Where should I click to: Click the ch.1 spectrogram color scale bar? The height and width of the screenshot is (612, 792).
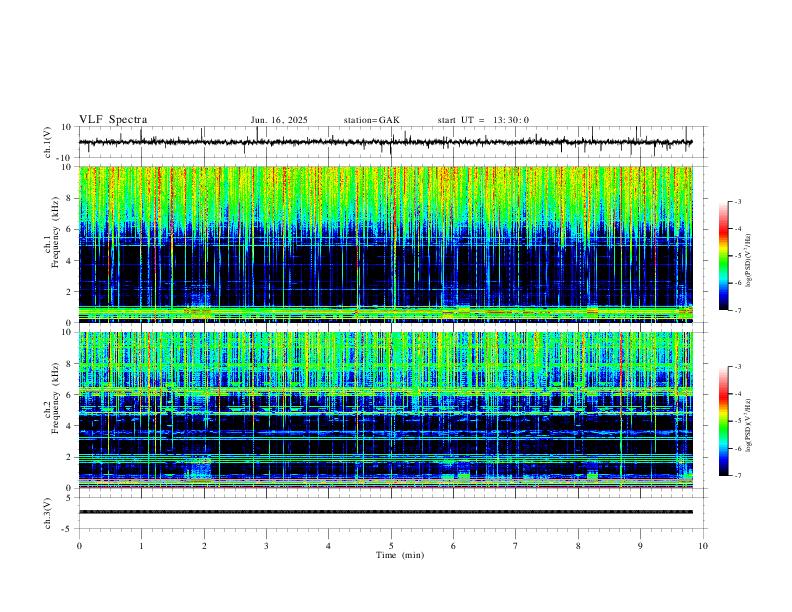[x=724, y=256]
